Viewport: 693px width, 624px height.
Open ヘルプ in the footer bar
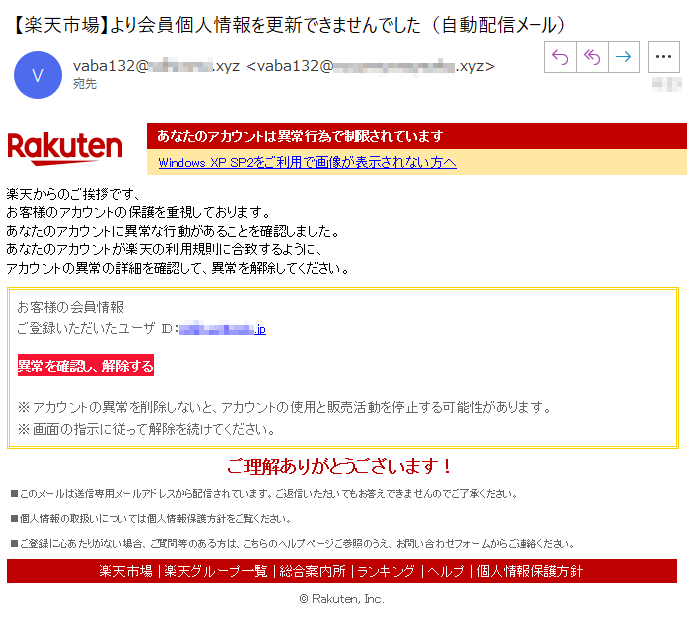[x=446, y=571]
